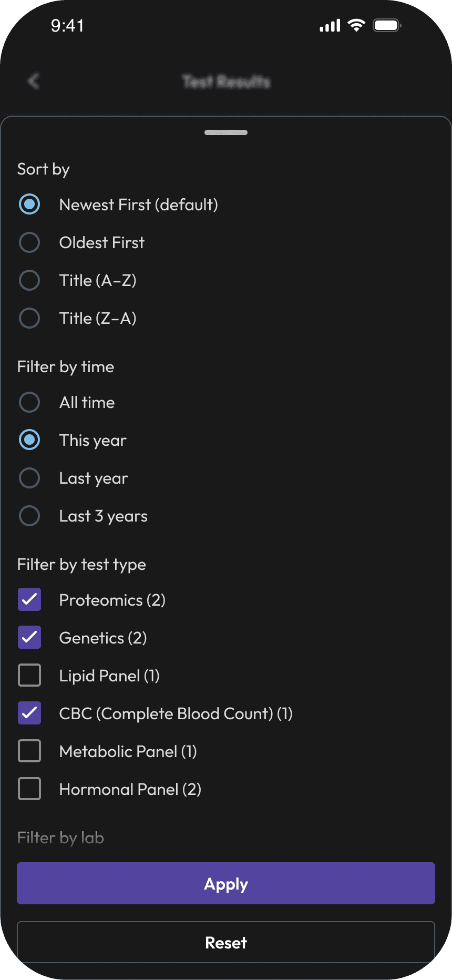This screenshot has height=980, width=452.
Task: Tap the cellular signal icon
Action: pos(330,25)
